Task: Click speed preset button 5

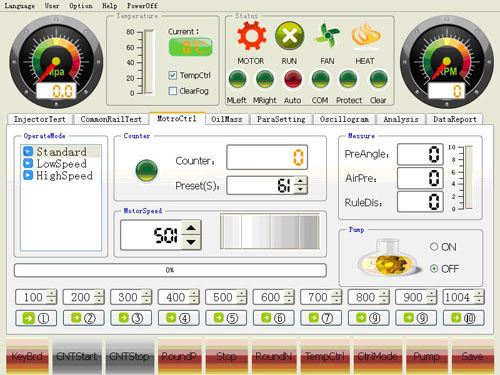Action: (226, 318)
